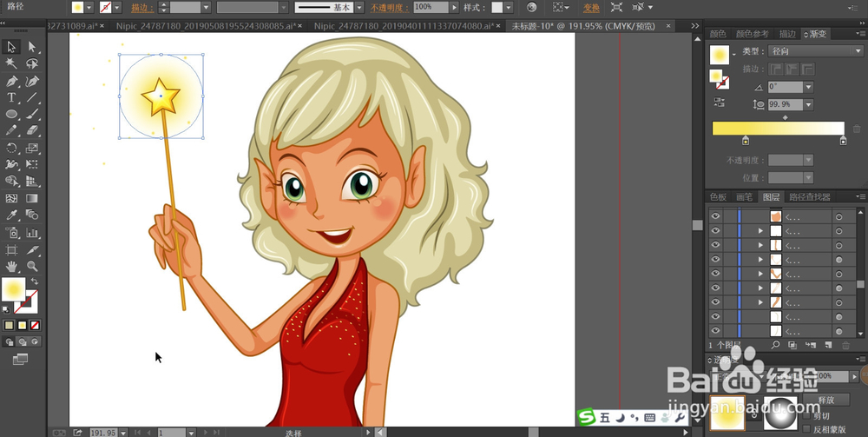Choose the Perspective Grid tool
This screenshot has height=437, width=868.
pyautogui.click(x=32, y=181)
